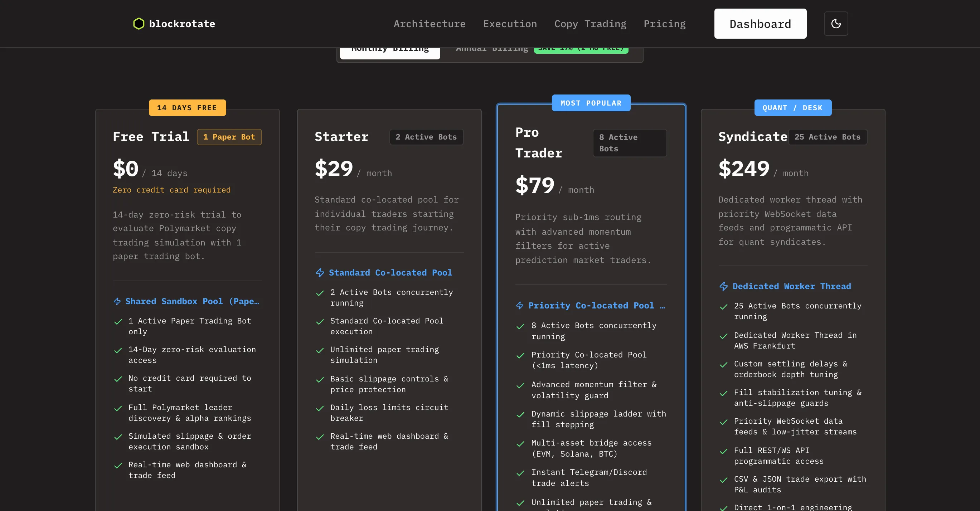Click lightning icon beside Shared Sandbox Pool
Viewport: 980px width, 511px height.
[x=117, y=302]
